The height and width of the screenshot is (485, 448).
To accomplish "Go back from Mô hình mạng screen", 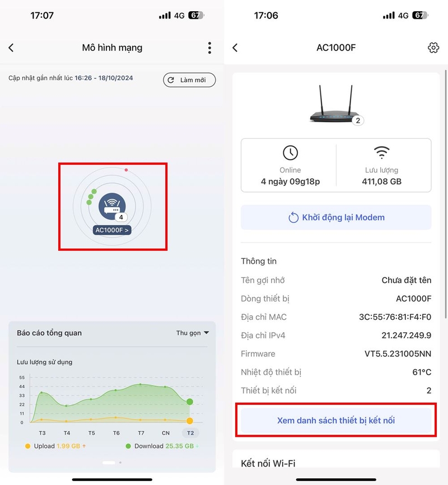I will pos(11,48).
